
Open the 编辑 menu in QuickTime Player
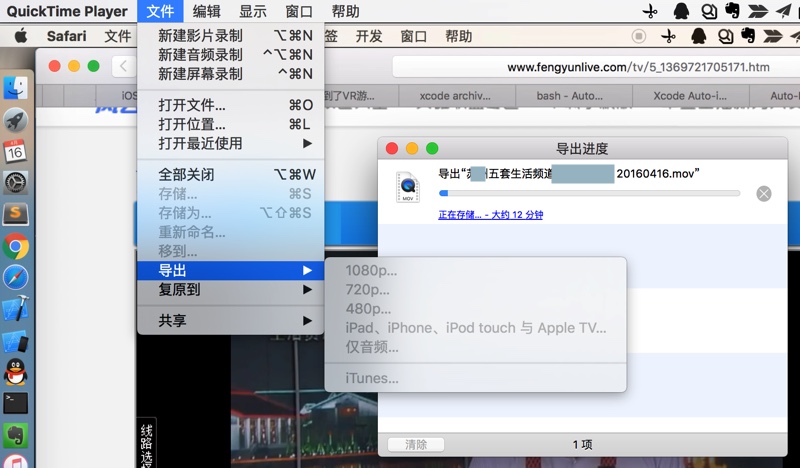(x=207, y=11)
